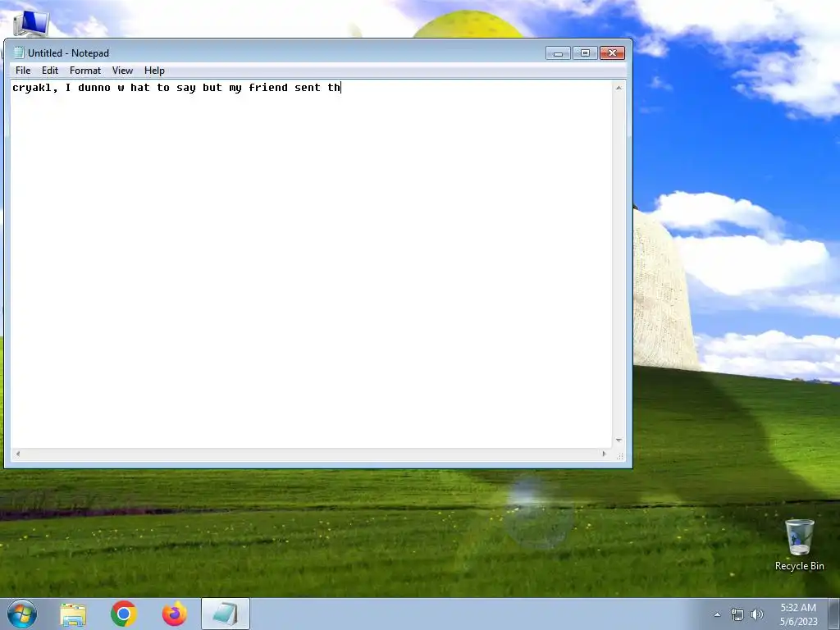Click inside the Notepad text area
The height and width of the screenshot is (630, 840).
point(311,265)
